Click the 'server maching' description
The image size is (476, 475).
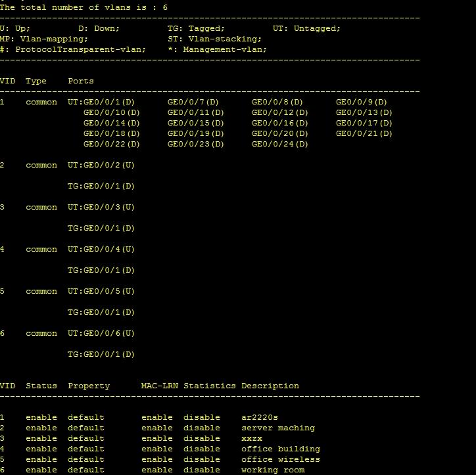pyautogui.click(x=278, y=428)
